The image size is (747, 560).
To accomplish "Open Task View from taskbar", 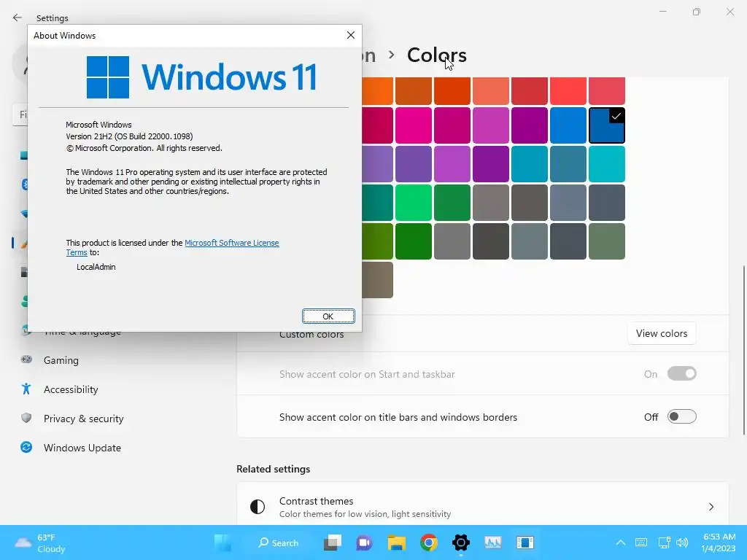I will pyautogui.click(x=333, y=542).
